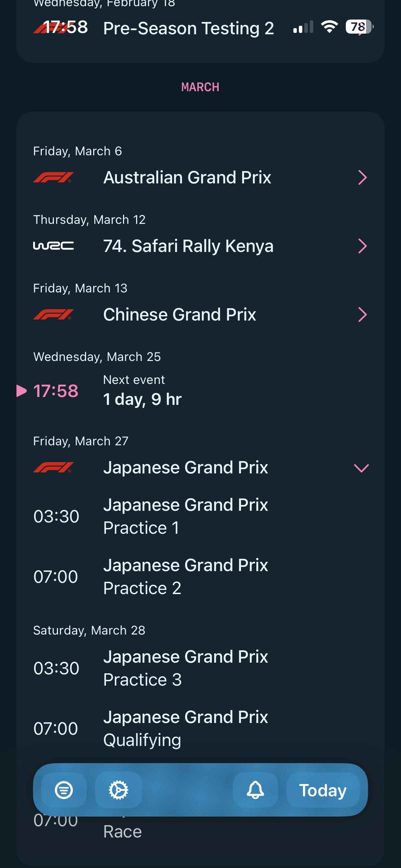The width and height of the screenshot is (401, 868).
Task: Tap the pink play marker beside 17:58
Action: pos(22,391)
